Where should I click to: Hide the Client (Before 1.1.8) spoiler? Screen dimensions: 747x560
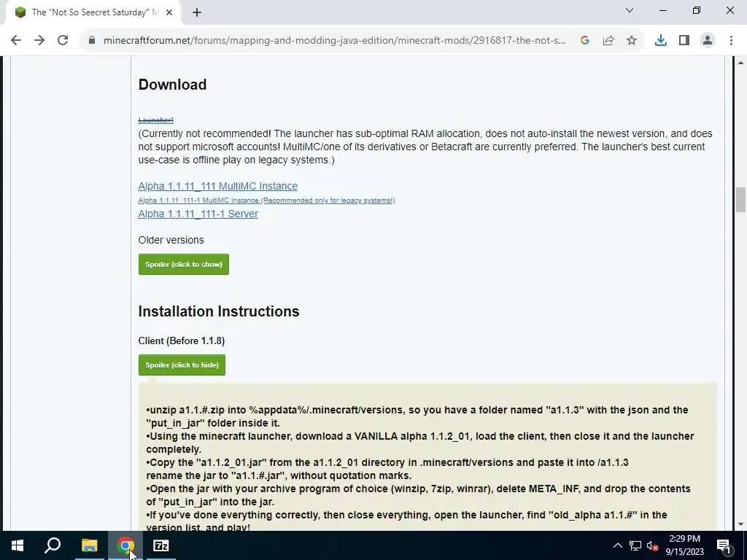(x=182, y=365)
